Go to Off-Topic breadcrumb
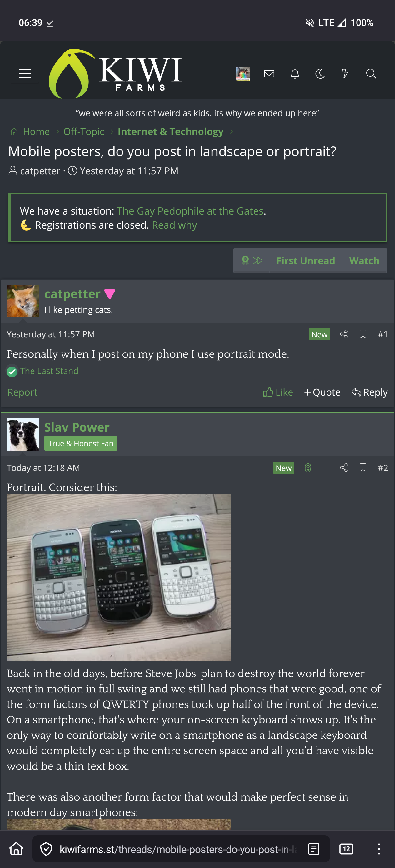This screenshot has width=395, height=868. tap(84, 131)
